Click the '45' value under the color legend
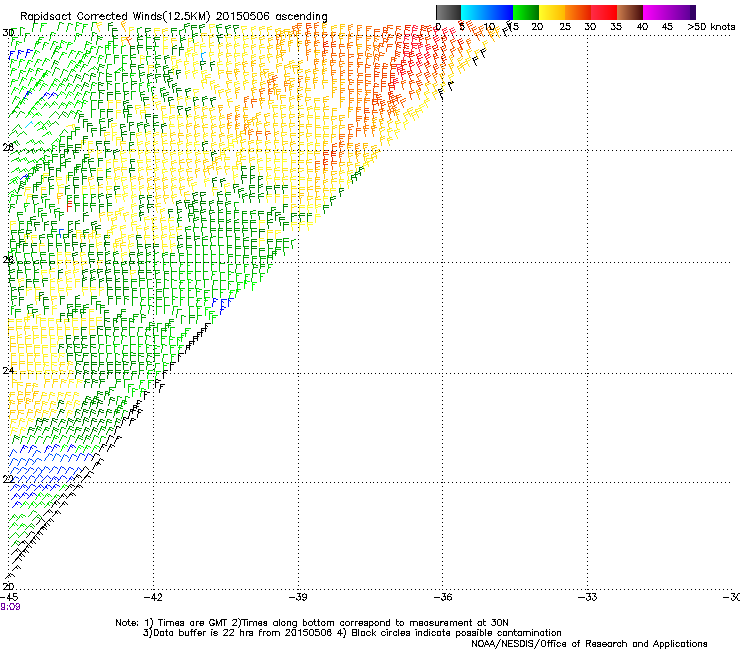Image resolution: width=740 pixels, height=650 pixels. 667,27
